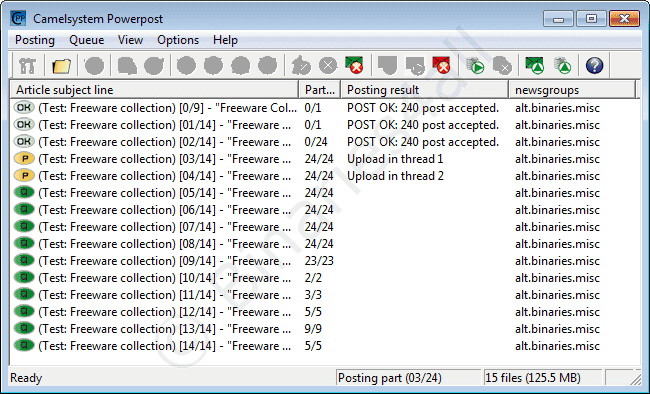Click alt.binaries.misc in the [14/14] row
This screenshot has width=650, height=394.
tap(557, 346)
